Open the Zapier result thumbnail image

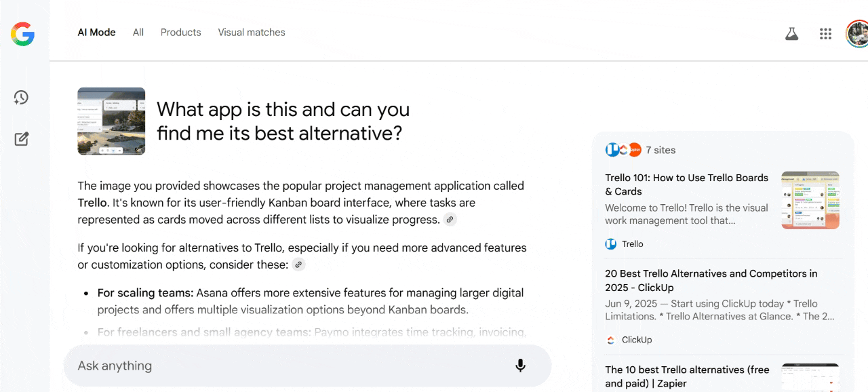(810, 377)
